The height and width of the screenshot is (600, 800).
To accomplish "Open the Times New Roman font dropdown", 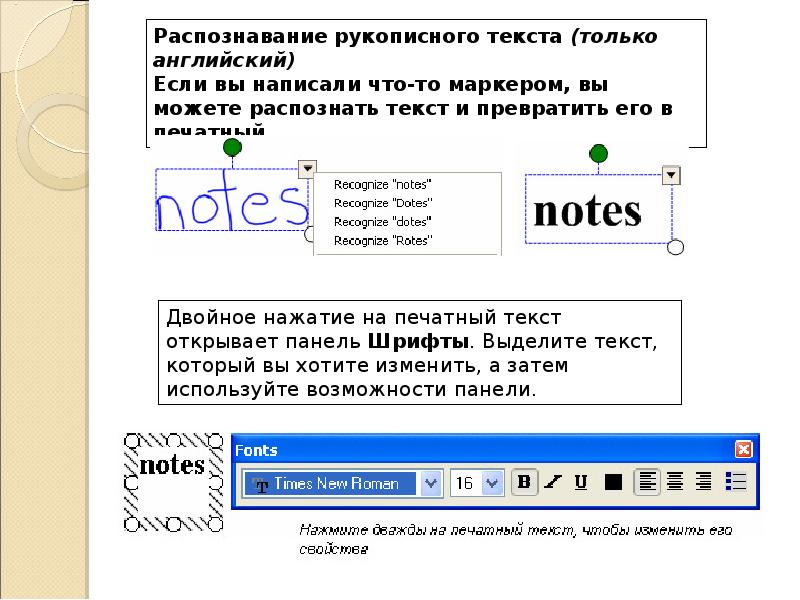I will (x=431, y=484).
